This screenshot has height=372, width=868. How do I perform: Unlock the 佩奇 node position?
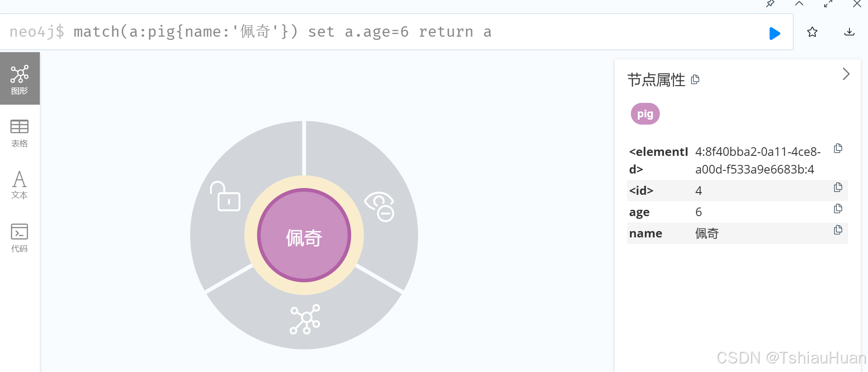pos(225,196)
